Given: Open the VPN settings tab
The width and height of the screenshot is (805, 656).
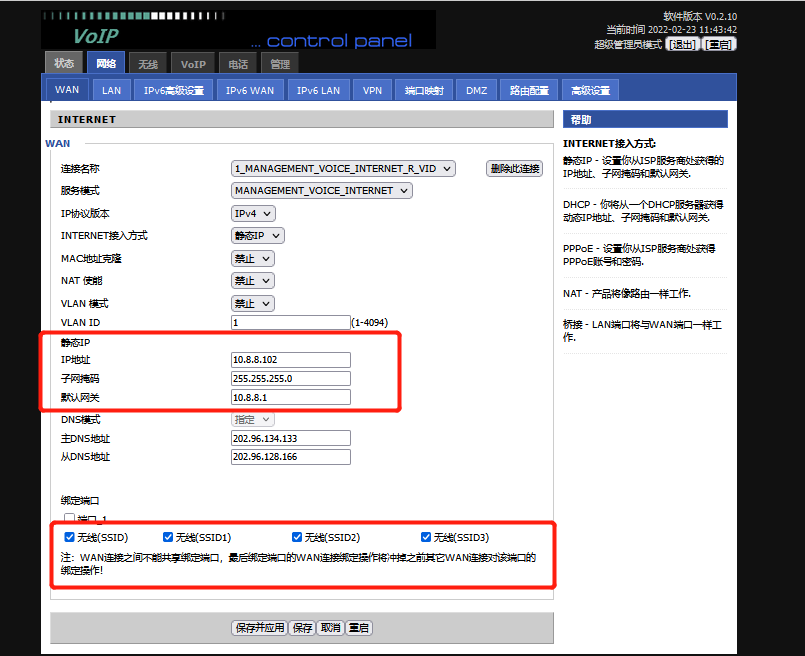Looking at the screenshot, I should tap(372, 90).
